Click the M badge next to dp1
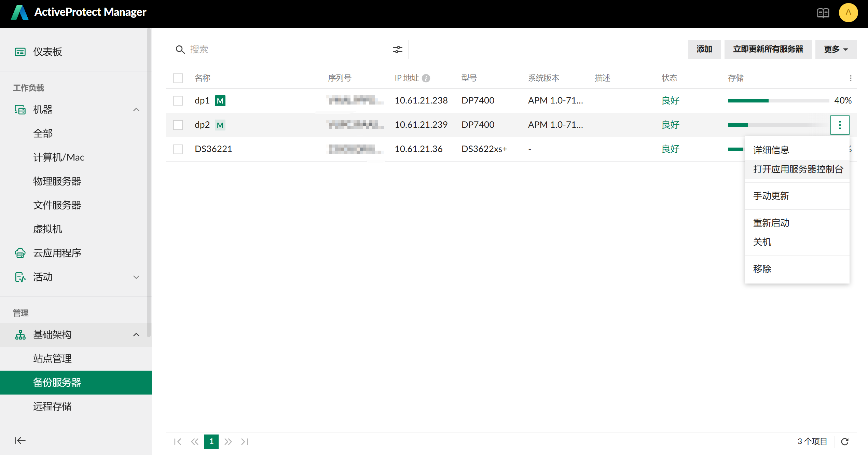 point(220,101)
